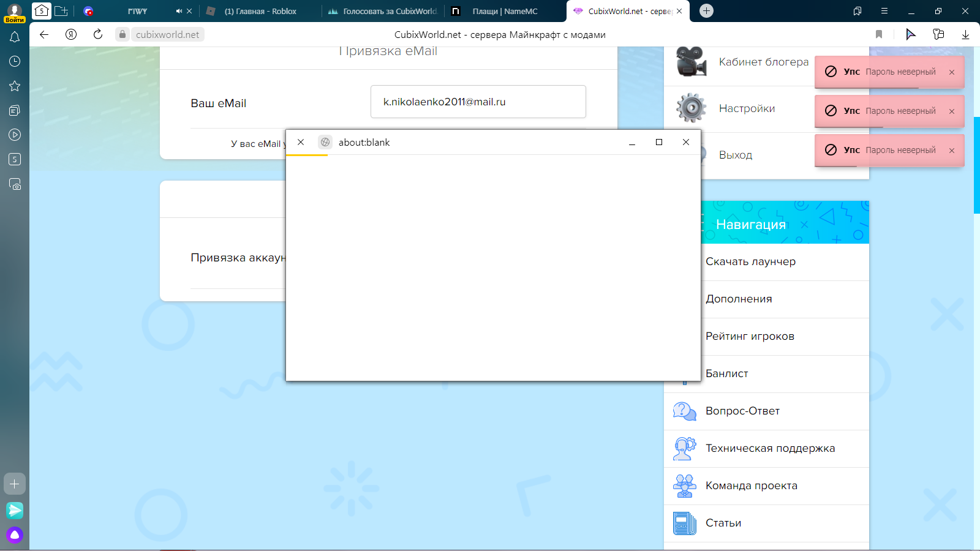
Task: Click the Техническая поддержка link
Action: [x=770, y=448]
